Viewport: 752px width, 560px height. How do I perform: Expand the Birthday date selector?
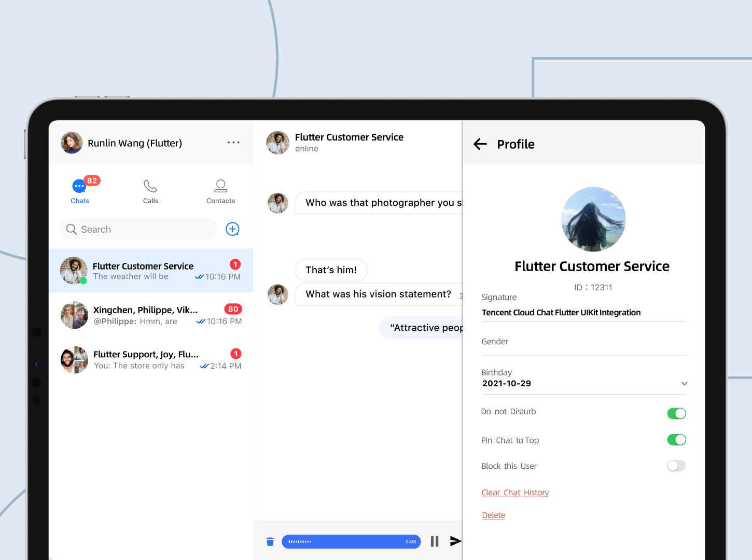(684, 383)
